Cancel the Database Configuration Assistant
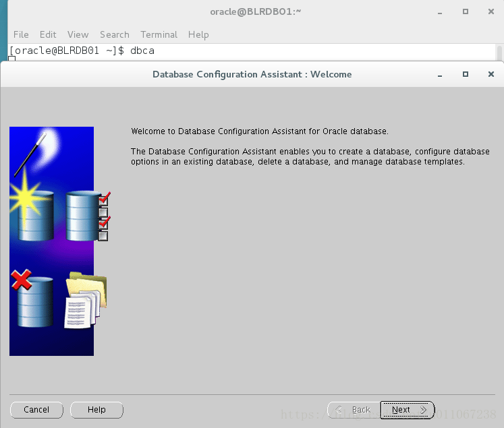Screen dimensions: 504x428 pos(36,410)
